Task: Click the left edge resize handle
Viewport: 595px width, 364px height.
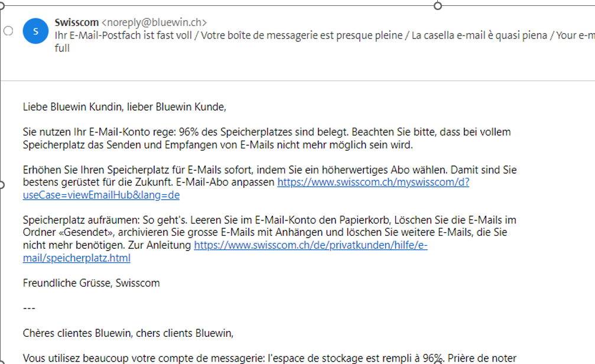Action: click(2, 185)
